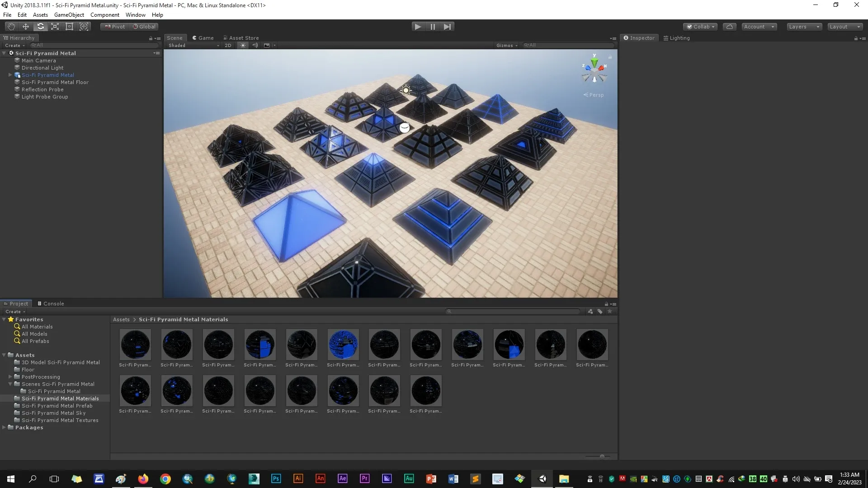Toggle scene lighting sun icon

tap(243, 45)
